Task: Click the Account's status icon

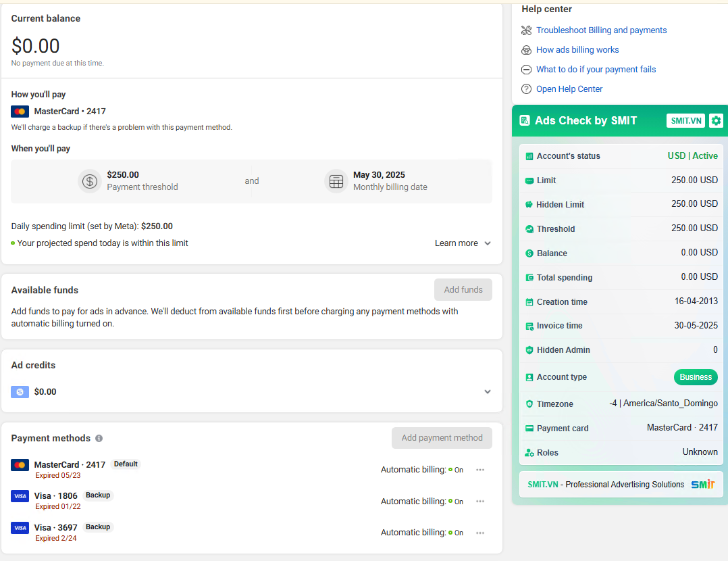Action: [x=529, y=157]
